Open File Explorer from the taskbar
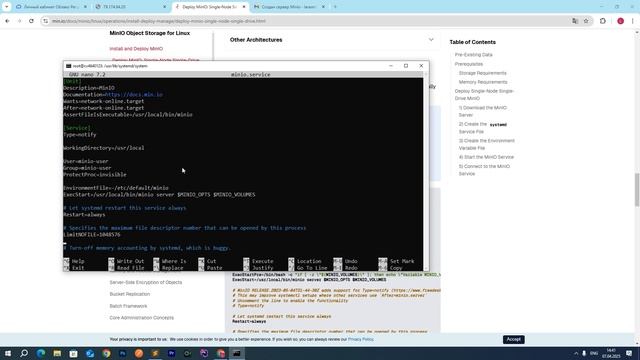Image resolution: width=640 pixels, height=360 pixels. click(57, 353)
